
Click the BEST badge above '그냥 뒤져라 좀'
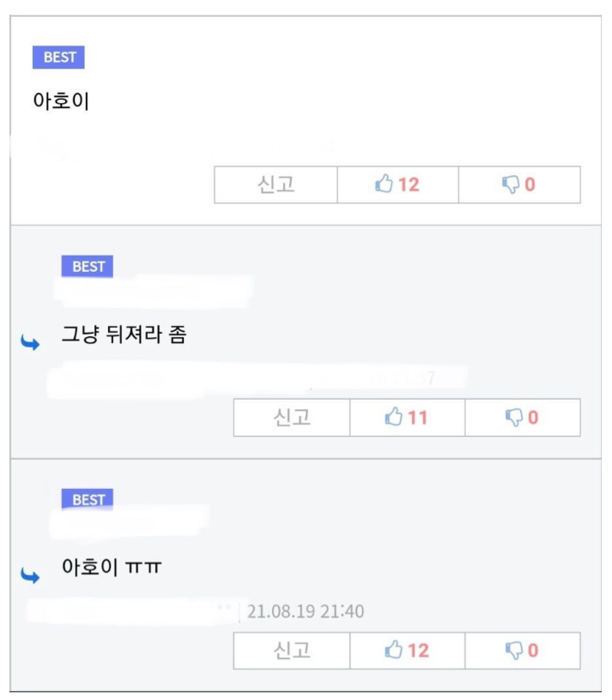(x=87, y=267)
